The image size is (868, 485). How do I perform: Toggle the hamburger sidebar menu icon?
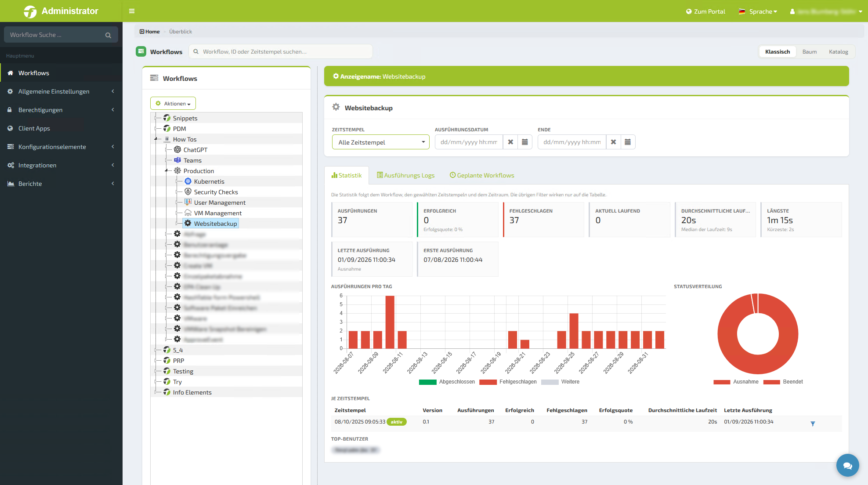(131, 11)
